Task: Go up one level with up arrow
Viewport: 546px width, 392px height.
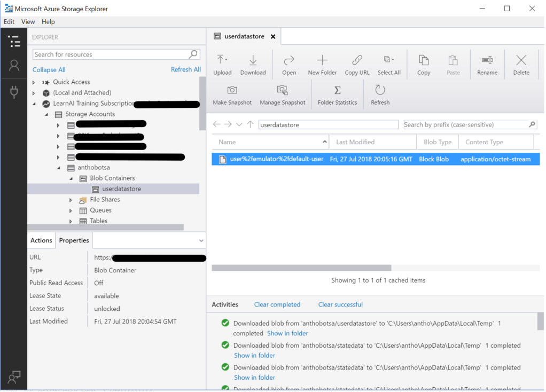Action: point(250,124)
